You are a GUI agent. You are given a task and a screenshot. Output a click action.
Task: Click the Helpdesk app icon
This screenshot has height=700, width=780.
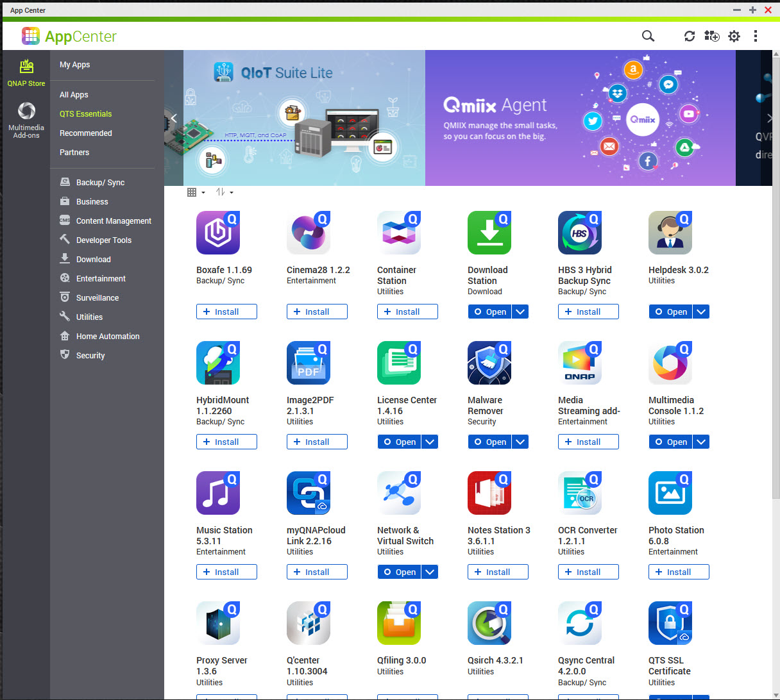coord(670,233)
